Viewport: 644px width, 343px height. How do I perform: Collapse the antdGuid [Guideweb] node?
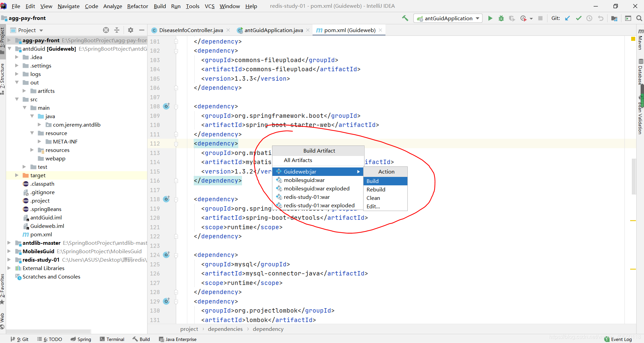9,49
